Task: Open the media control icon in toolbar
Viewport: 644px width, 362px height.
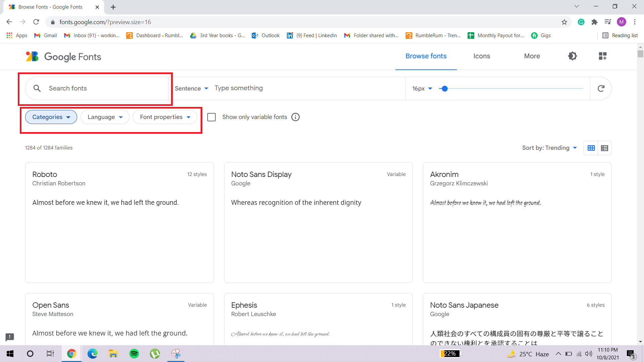Action: (x=608, y=22)
